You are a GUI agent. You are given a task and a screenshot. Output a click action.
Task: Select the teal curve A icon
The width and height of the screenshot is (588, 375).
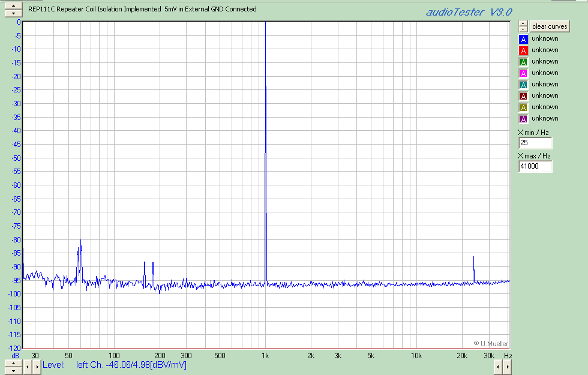[x=523, y=85]
